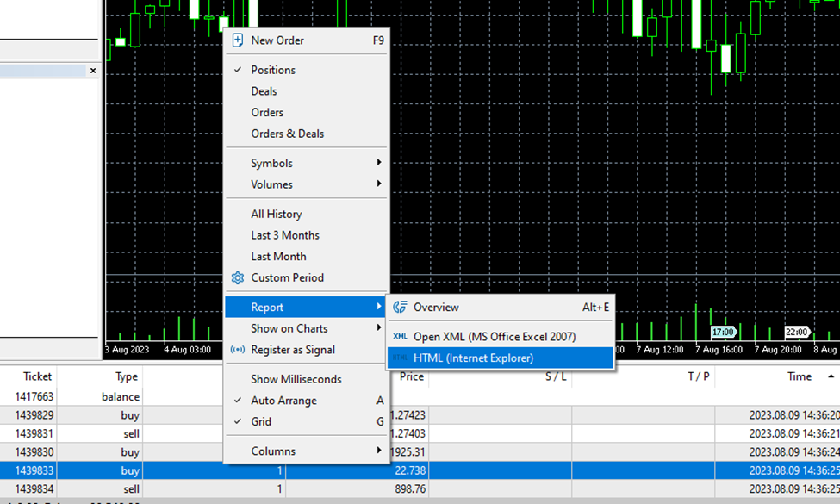
Task: Select ticket 1439829 in the table
Action: pos(34,415)
